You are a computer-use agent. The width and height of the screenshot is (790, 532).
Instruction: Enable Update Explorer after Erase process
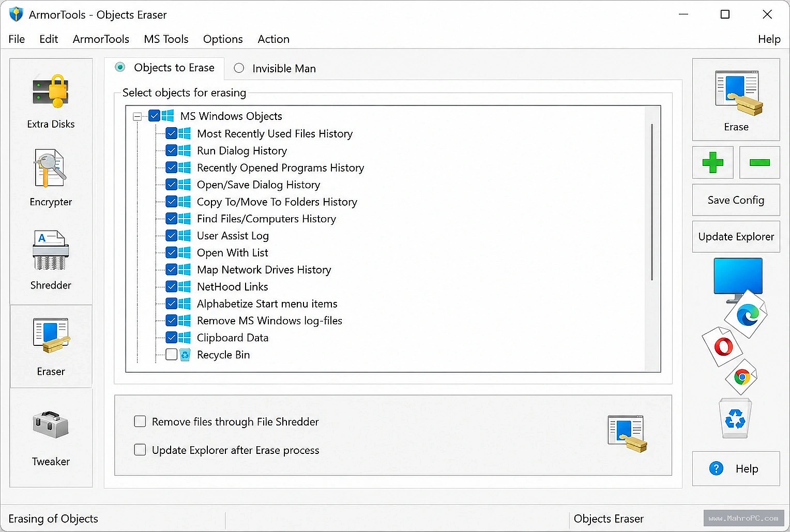140,450
